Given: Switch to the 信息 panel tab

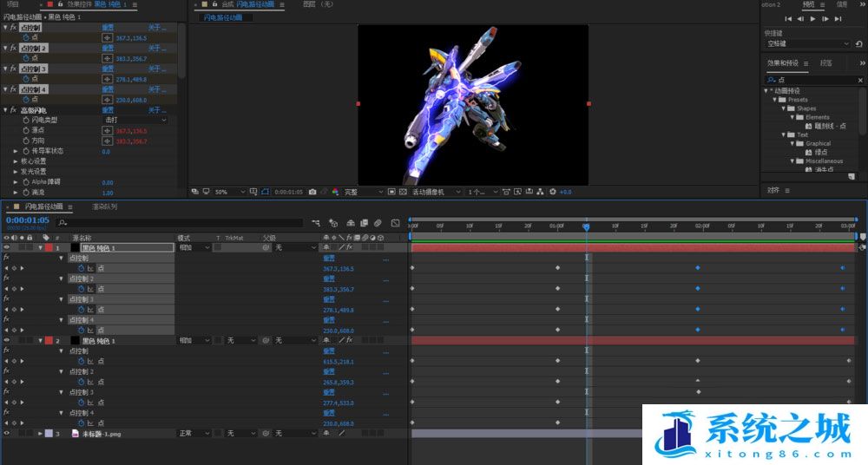Looking at the screenshot, I should coord(841,4).
